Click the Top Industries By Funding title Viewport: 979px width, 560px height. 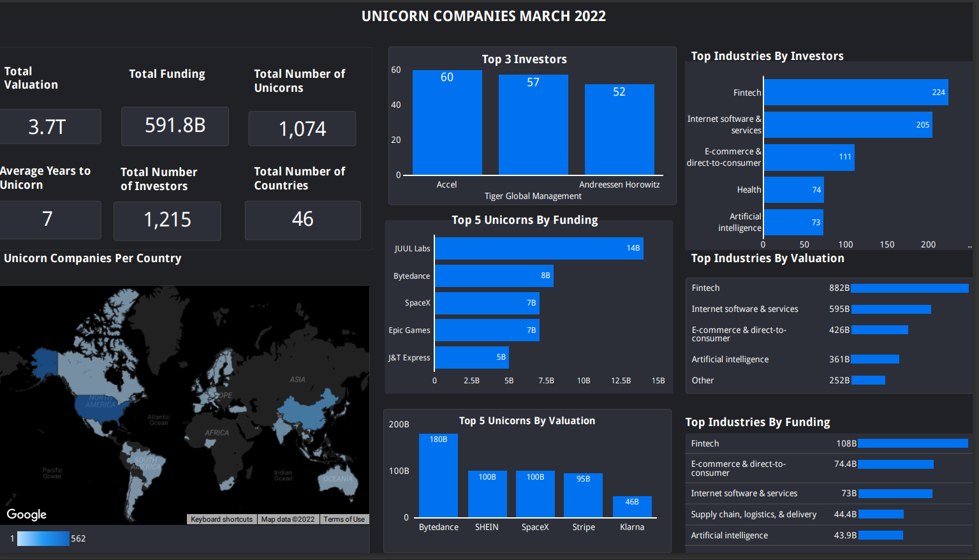[x=758, y=422]
